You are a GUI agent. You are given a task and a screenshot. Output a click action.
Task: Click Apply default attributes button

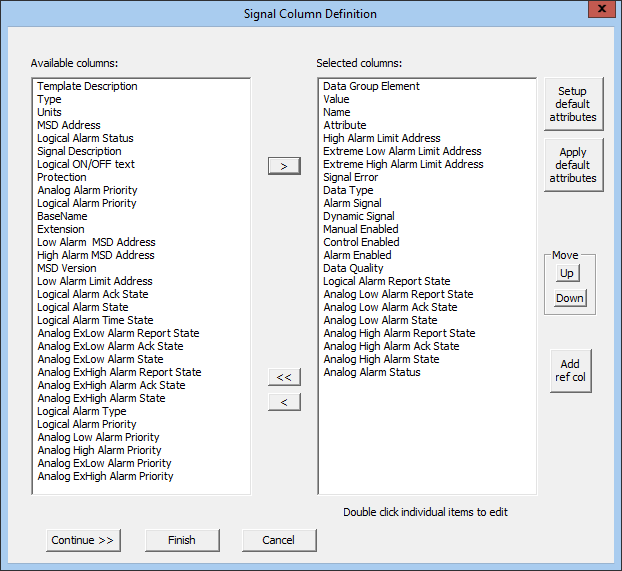pyautogui.click(x=573, y=165)
